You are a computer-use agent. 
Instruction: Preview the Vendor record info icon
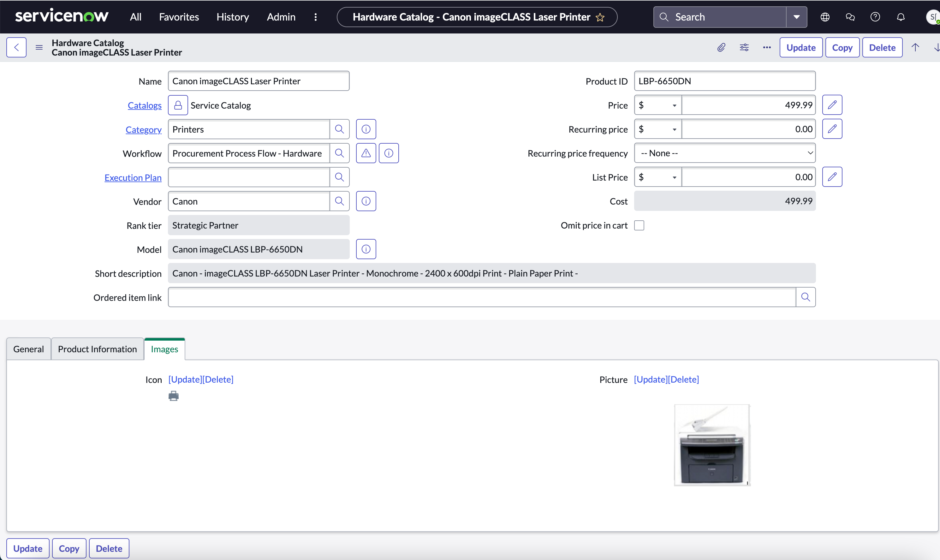point(366,201)
